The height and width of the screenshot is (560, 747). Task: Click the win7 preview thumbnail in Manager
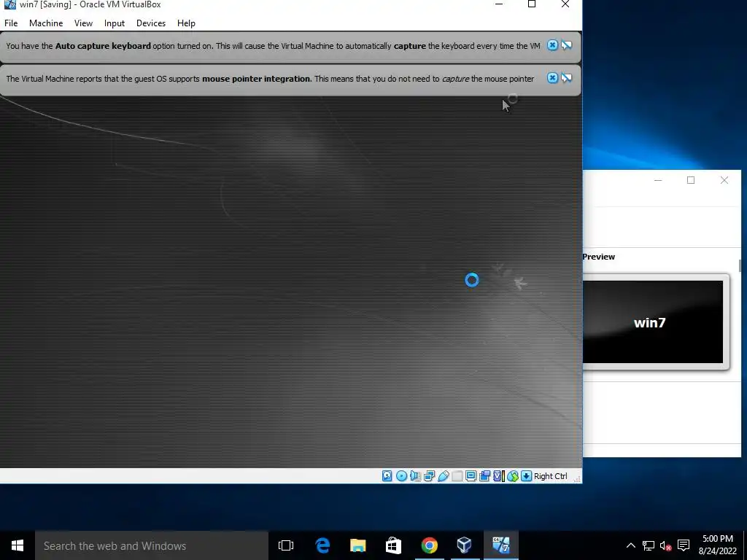pyautogui.click(x=653, y=322)
